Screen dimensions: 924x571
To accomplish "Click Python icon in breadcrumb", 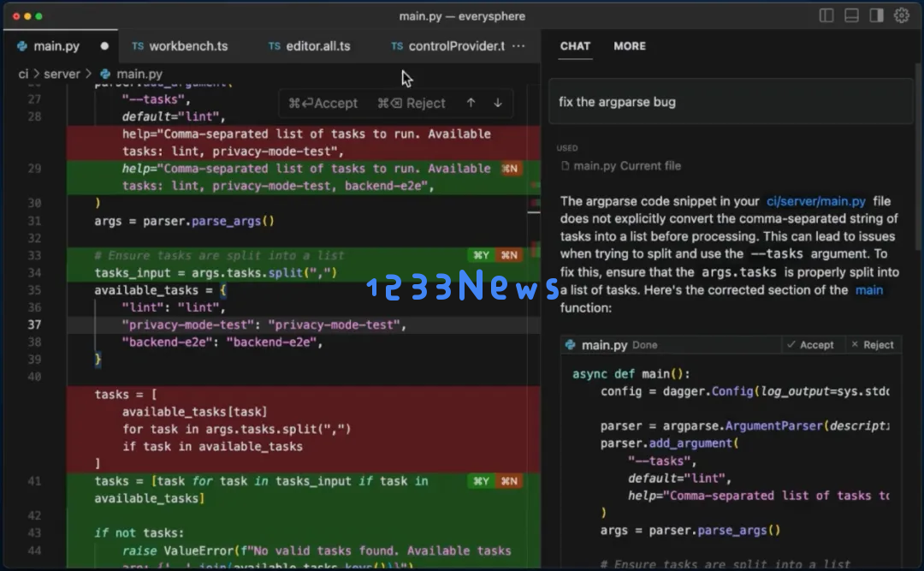I will 105,74.
